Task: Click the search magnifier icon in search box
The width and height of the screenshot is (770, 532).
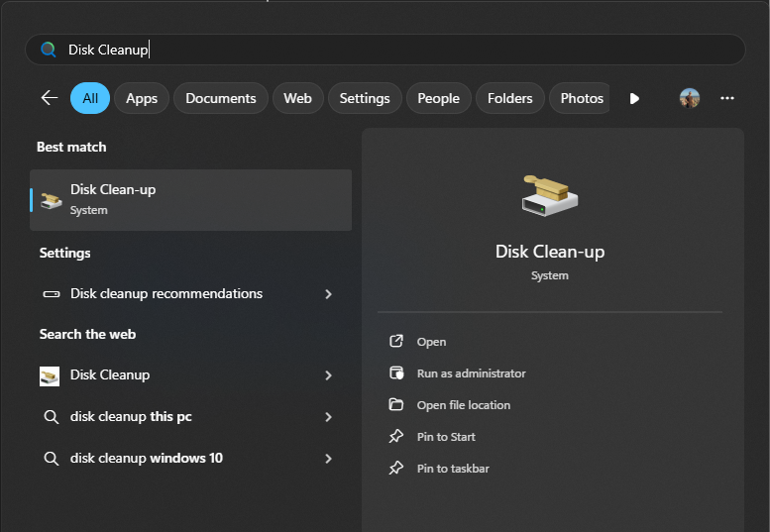Action: 48,50
